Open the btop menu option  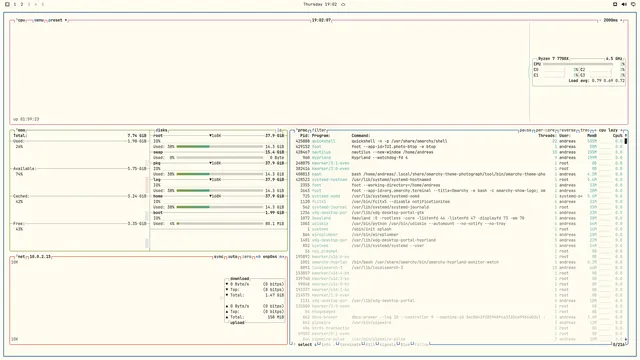pyautogui.click(x=39, y=20)
